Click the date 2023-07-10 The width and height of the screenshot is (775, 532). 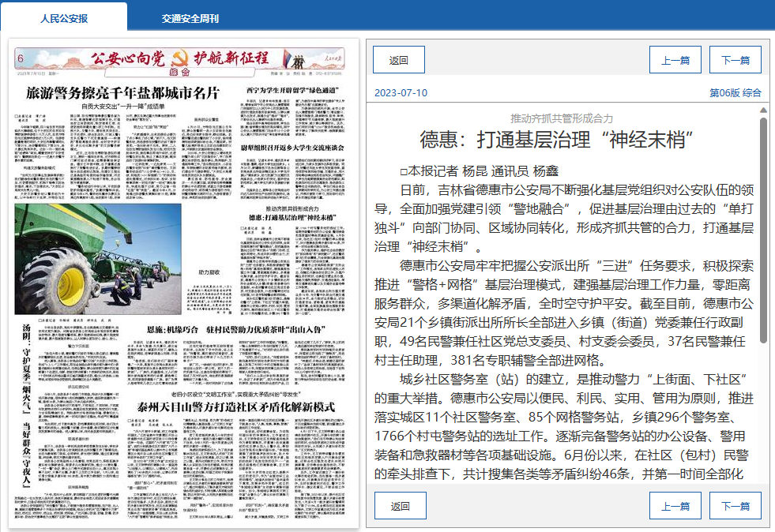(401, 92)
